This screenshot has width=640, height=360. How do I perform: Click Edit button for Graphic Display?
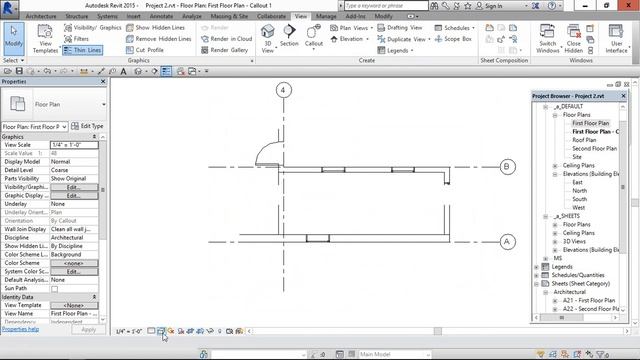point(74,196)
